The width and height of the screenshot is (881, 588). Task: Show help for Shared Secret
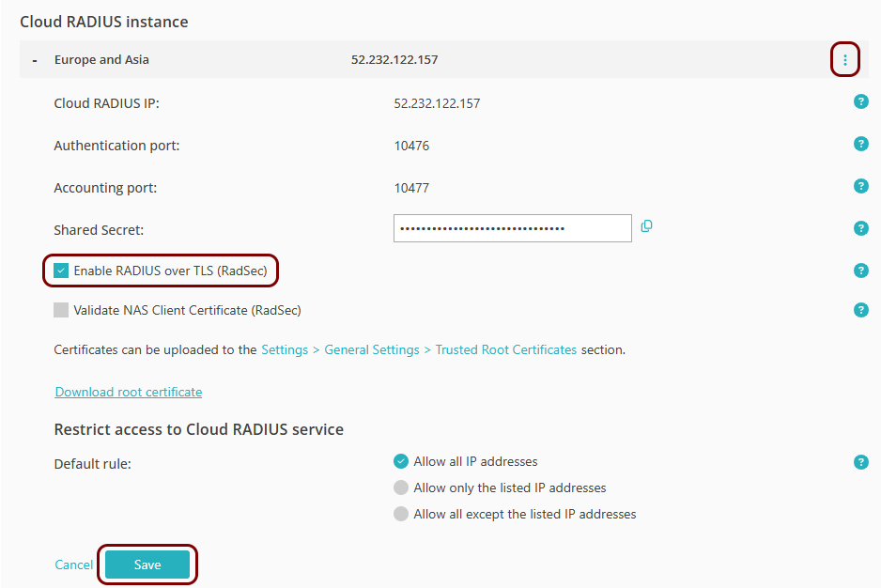[860, 228]
